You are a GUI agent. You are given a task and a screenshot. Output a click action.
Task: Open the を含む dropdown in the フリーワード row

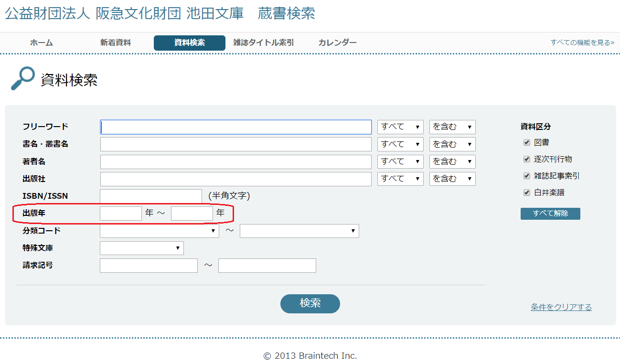452,127
